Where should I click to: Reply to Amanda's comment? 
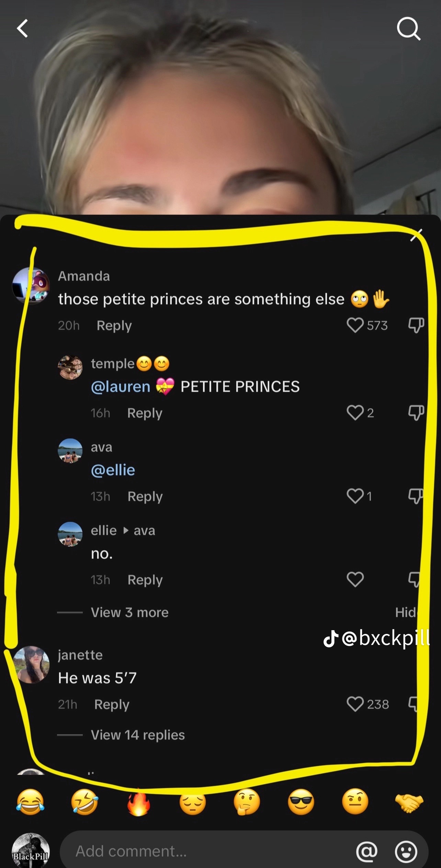pos(114,325)
